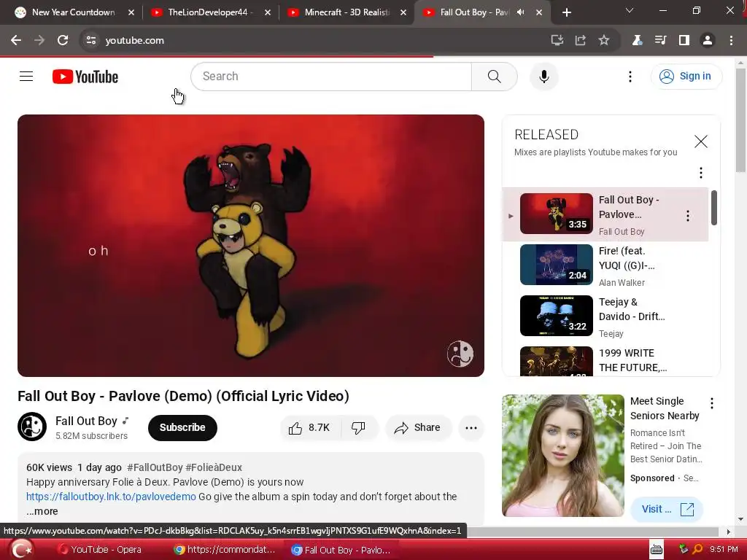The image size is (747, 560).
Task: Open the browser profile avatar
Action: (x=708, y=41)
